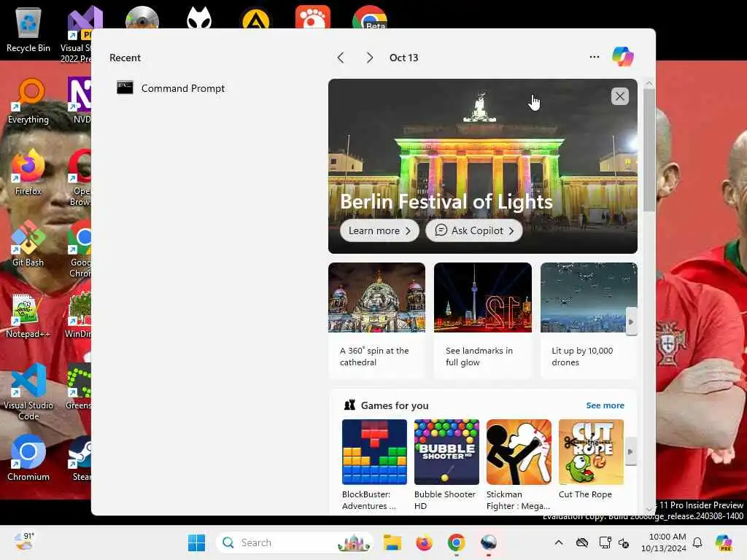Click Learn more on Berlin card
This screenshot has height=560, width=747.
[x=379, y=230]
